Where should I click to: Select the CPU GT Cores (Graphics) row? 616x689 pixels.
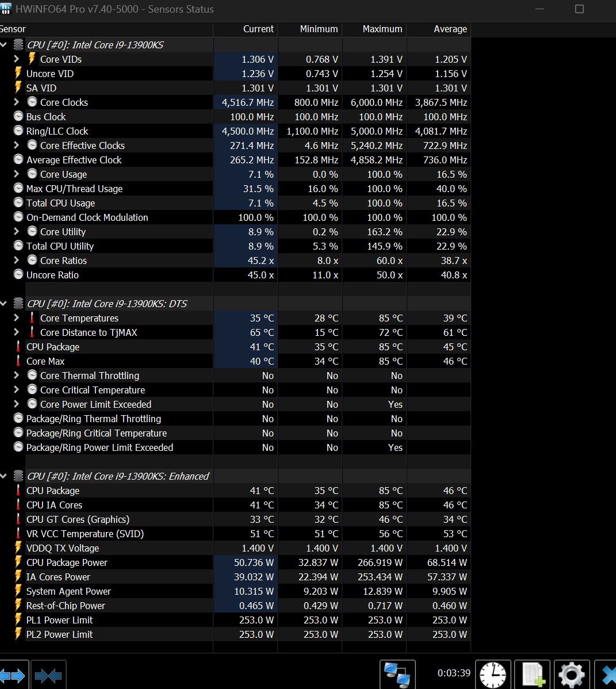(x=235, y=519)
